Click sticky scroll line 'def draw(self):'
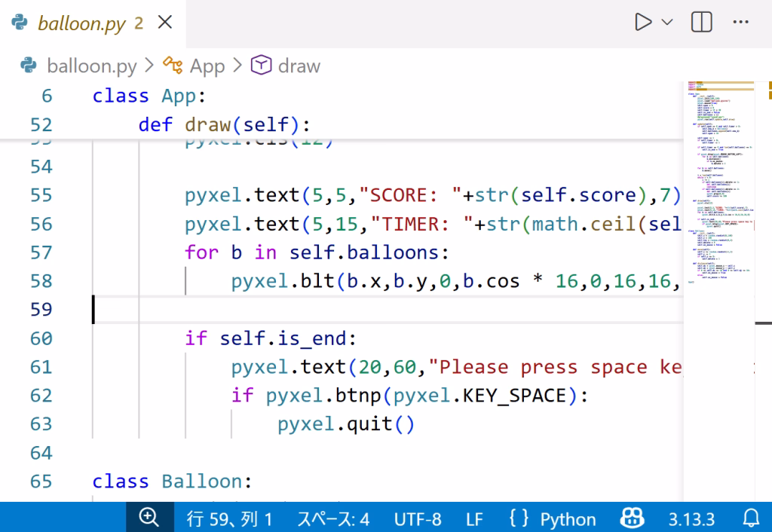 [x=224, y=124]
